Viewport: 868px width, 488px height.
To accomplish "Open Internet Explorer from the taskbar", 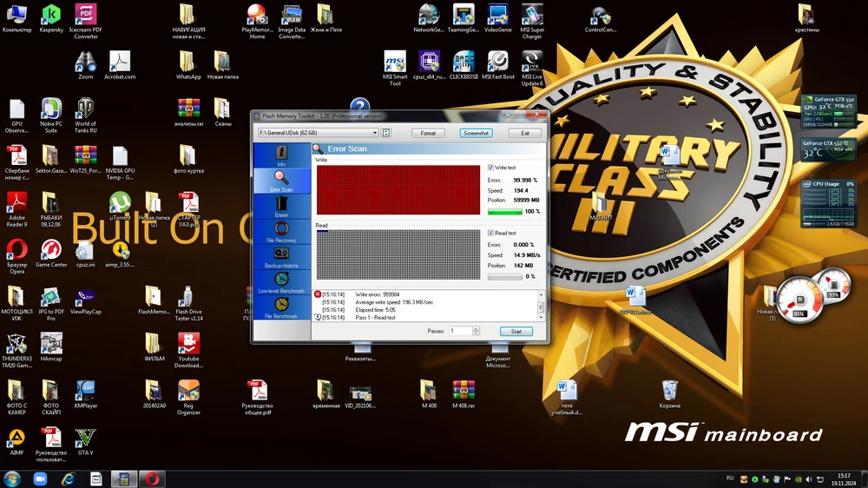I will click(68, 479).
